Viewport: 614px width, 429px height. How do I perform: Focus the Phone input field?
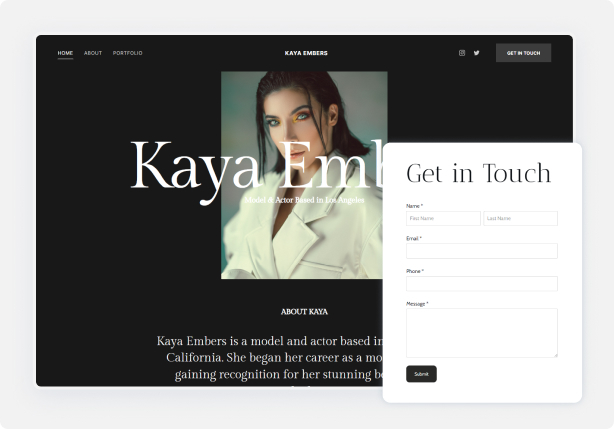pyautogui.click(x=482, y=284)
